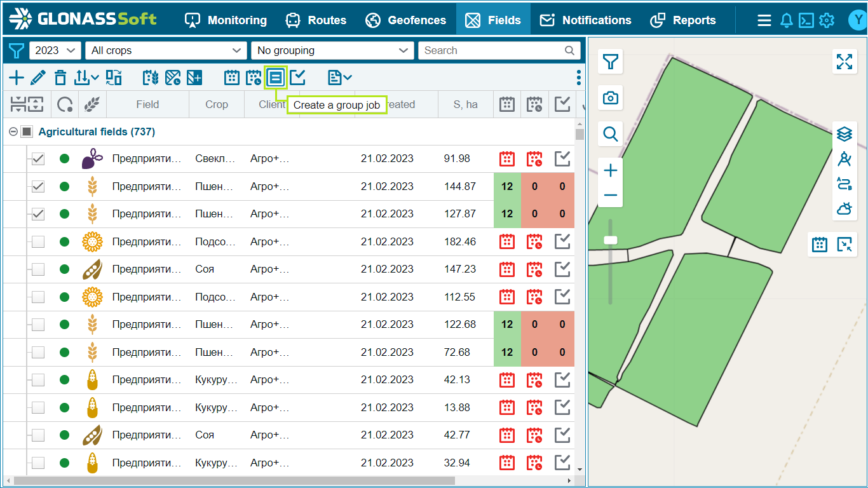Viewport: 868px width, 488px height.
Task: Click the calendar icon on the map panel
Action: [820, 245]
